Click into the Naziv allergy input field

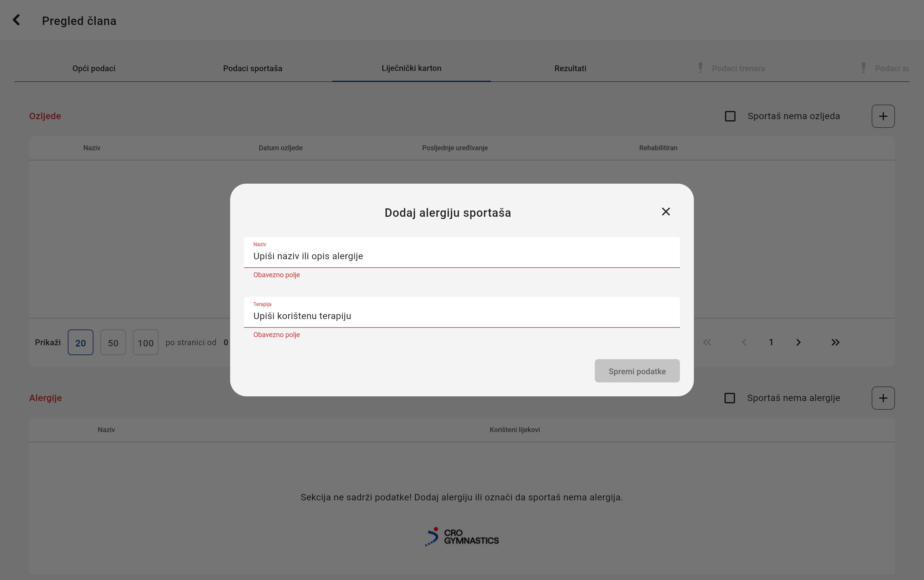461,256
